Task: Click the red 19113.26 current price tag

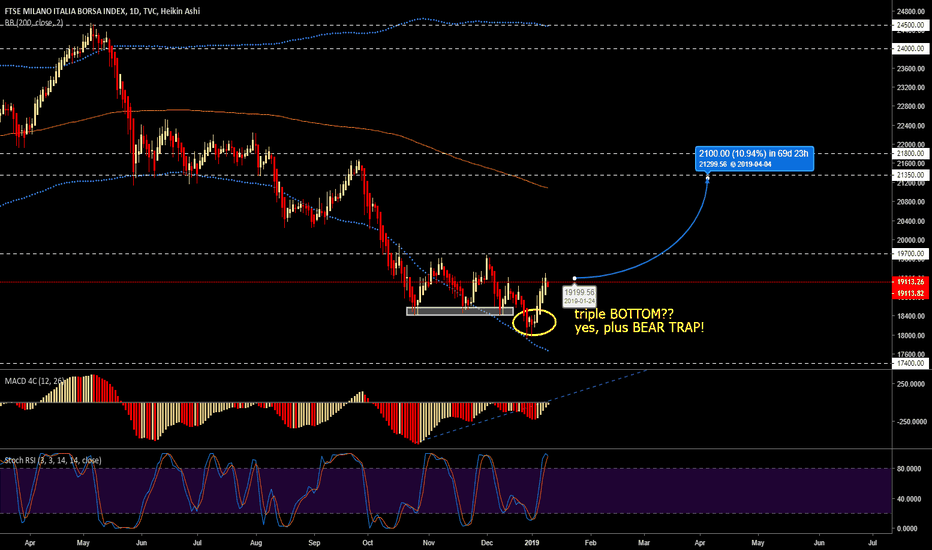Action: tap(910, 282)
